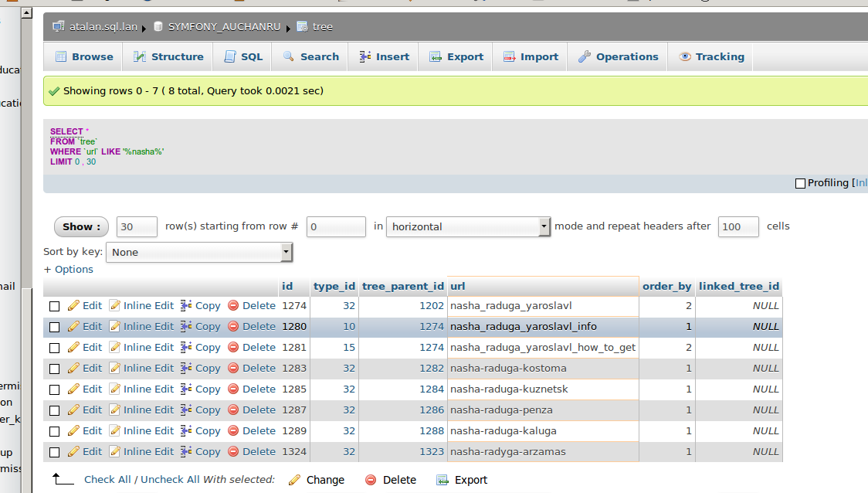Sort by the url column header
Image resolution: width=868 pixels, height=493 pixels.
[457, 287]
